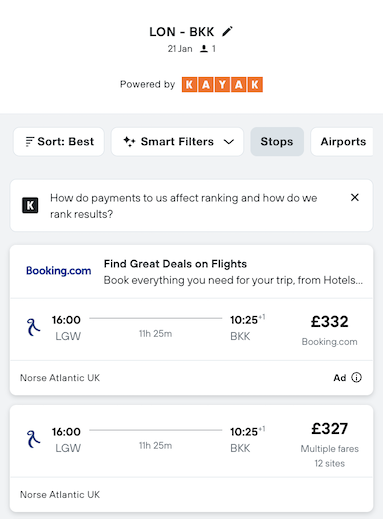Image resolution: width=383 pixels, height=519 pixels.
Task: Click the 21 Jan travel date
Action: pyautogui.click(x=180, y=49)
